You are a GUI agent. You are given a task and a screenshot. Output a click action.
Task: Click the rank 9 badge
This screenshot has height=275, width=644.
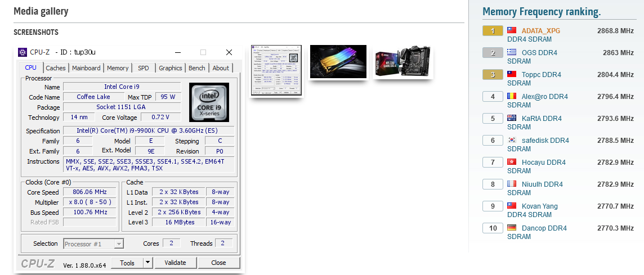tap(493, 206)
